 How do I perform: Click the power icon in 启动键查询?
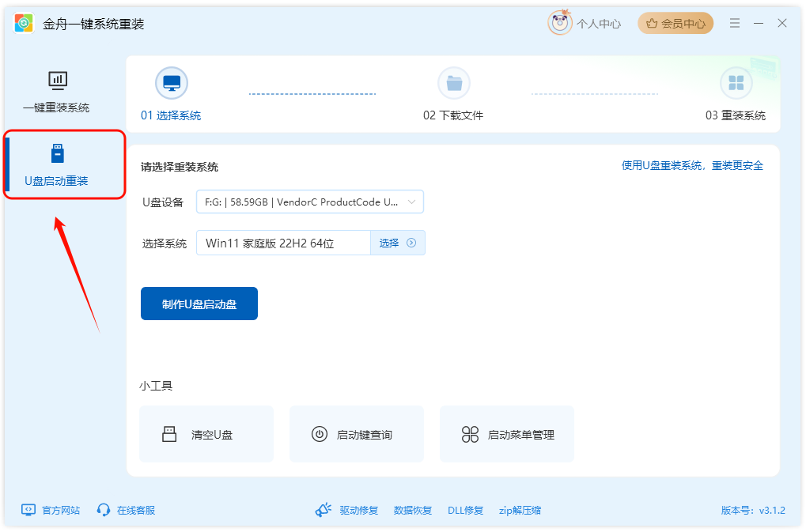pyautogui.click(x=320, y=434)
